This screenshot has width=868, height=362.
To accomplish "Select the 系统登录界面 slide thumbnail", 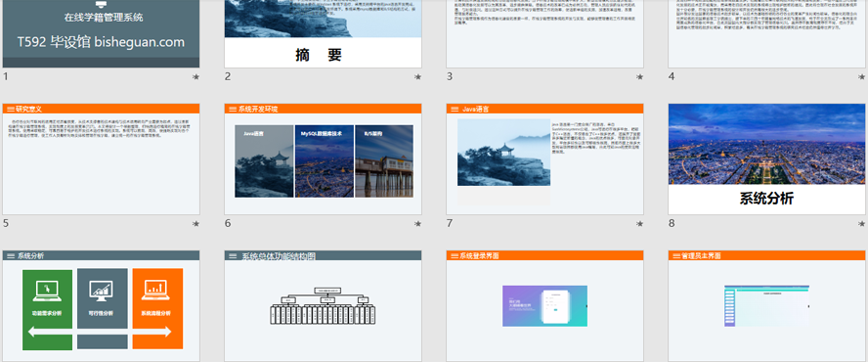I will 544,306.
